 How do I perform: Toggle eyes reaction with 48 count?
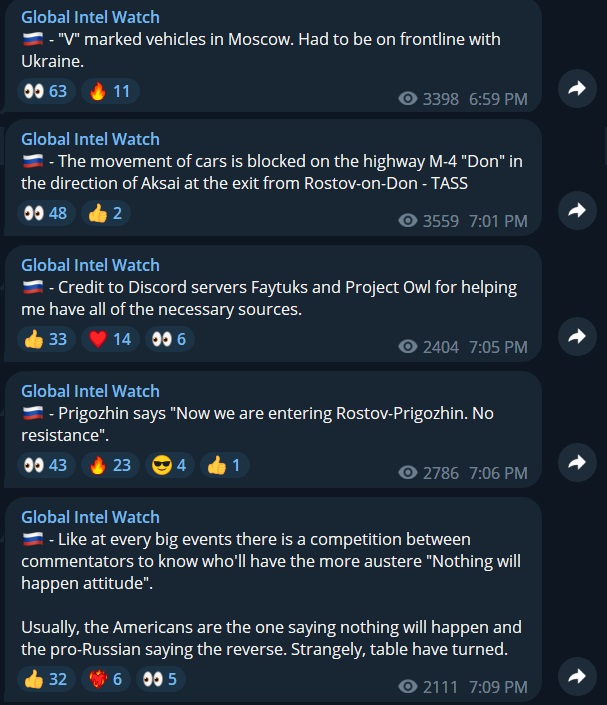[46, 213]
